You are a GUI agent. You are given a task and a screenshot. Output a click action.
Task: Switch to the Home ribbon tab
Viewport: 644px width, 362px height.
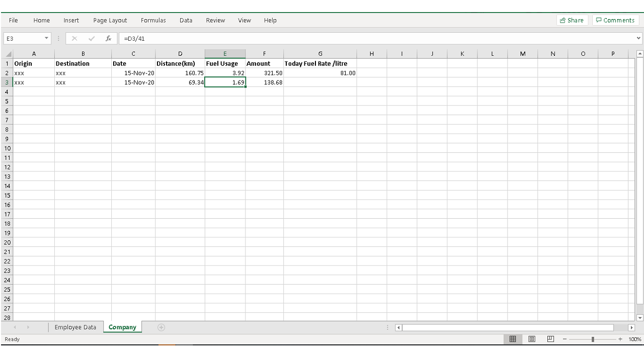tap(42, 20)
